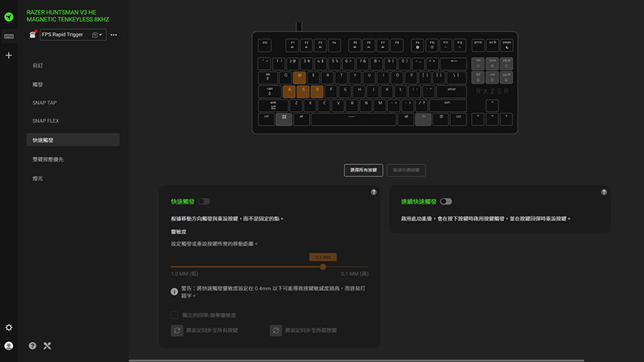Viewport: 644px width, 362px height.
Task: Select the fn key
Action: pos(423,119)
